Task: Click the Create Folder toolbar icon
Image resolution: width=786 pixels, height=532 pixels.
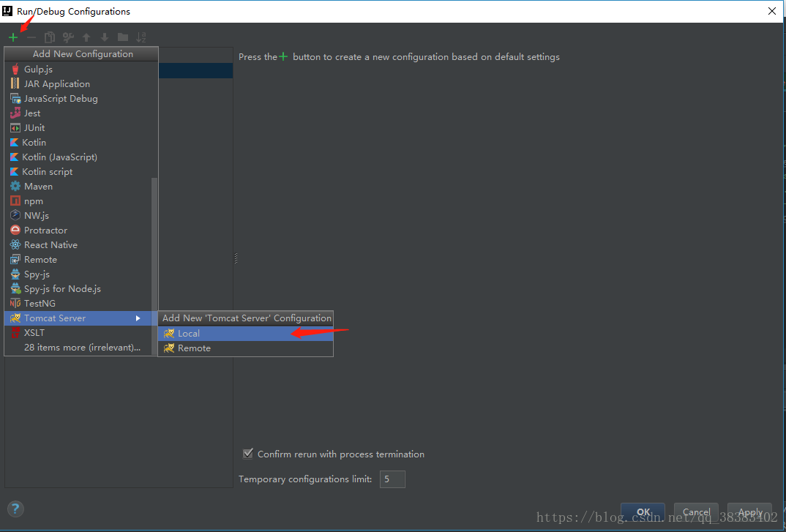Action: pos(123,37)
